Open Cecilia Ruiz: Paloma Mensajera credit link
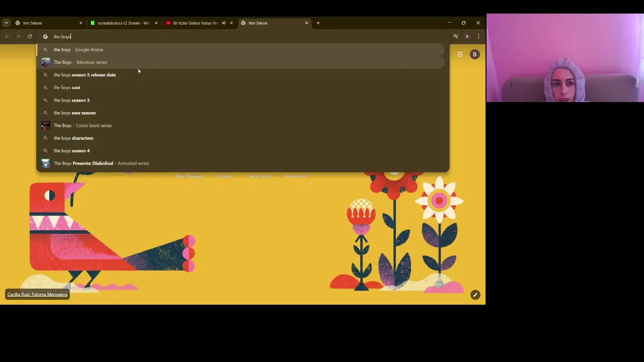Viewport: 644px width, 362px height. tap(37, 295)
